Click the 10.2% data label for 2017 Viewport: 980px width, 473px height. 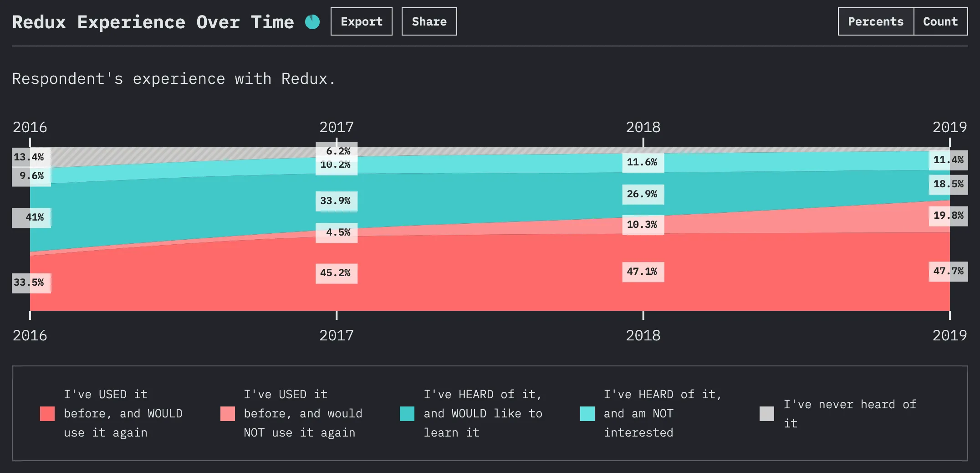click(x=337, y=166)
